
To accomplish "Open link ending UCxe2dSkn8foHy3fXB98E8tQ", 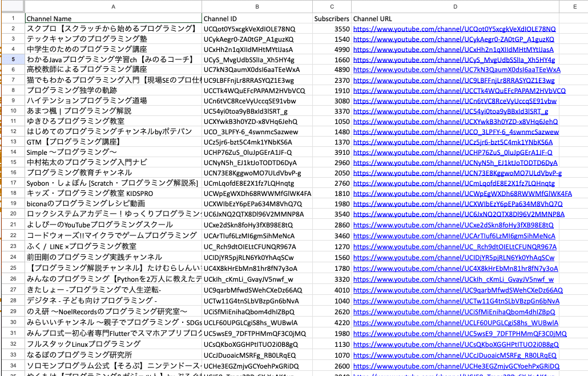I will click(x=453, y=225).
